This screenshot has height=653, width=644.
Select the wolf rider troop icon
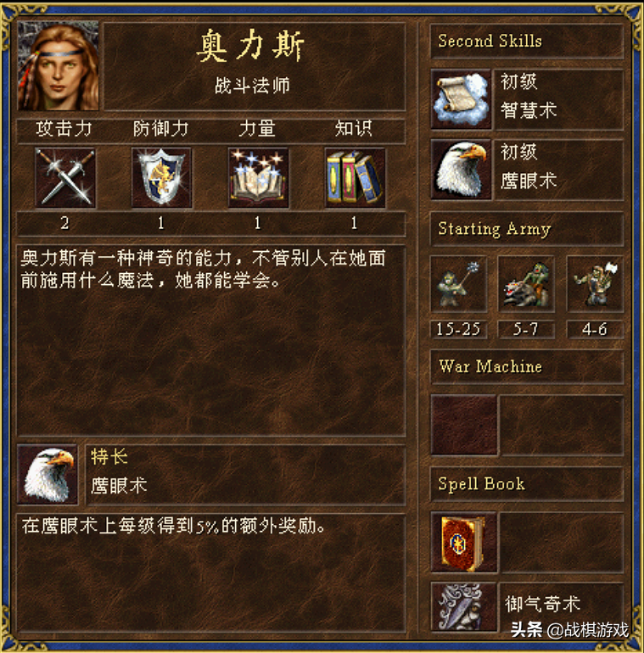click(526, 283)
